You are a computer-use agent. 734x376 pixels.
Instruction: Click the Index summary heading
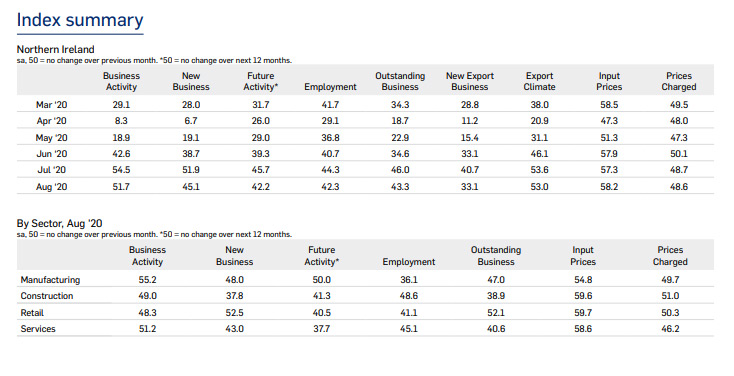(x=80, y=21)
